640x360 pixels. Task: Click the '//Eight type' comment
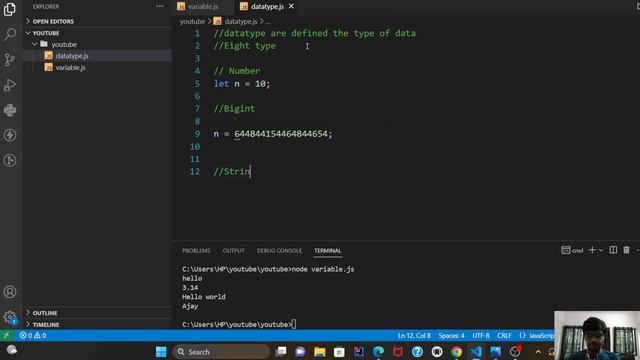(x=244, y=46)
